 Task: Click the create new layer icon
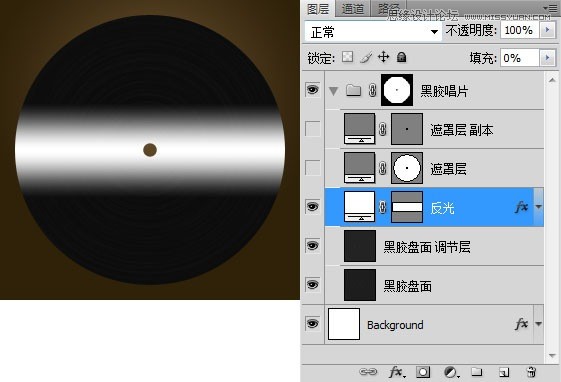(504, 372)
